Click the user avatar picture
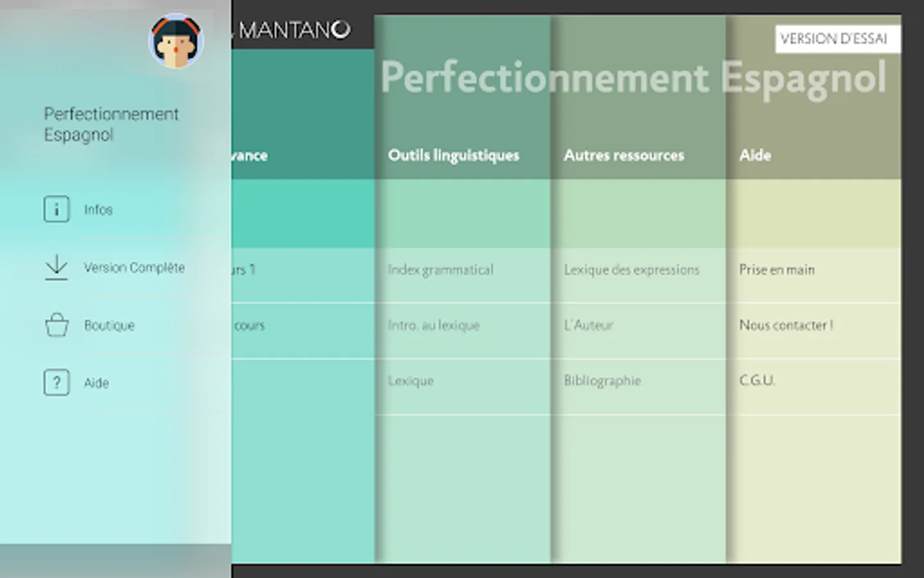Viewport: 924px width, 578px height. (x=176, y=41)
